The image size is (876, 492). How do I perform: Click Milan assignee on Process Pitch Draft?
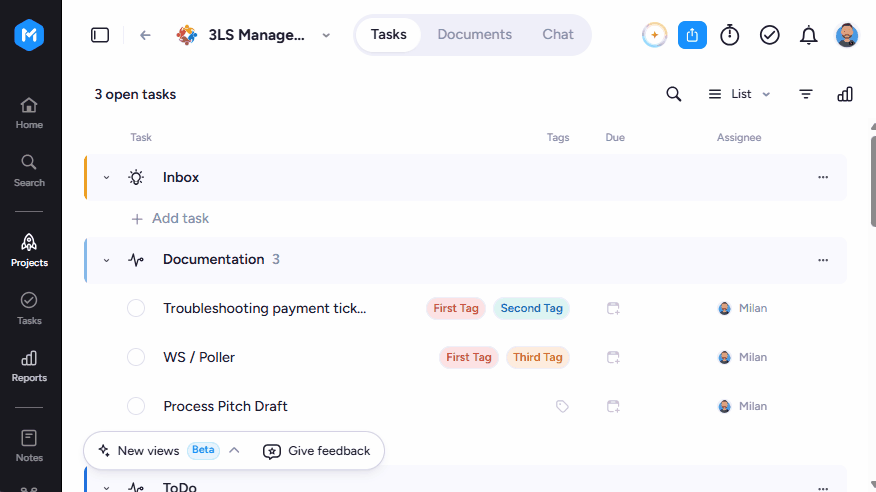(x=742, y=406)
